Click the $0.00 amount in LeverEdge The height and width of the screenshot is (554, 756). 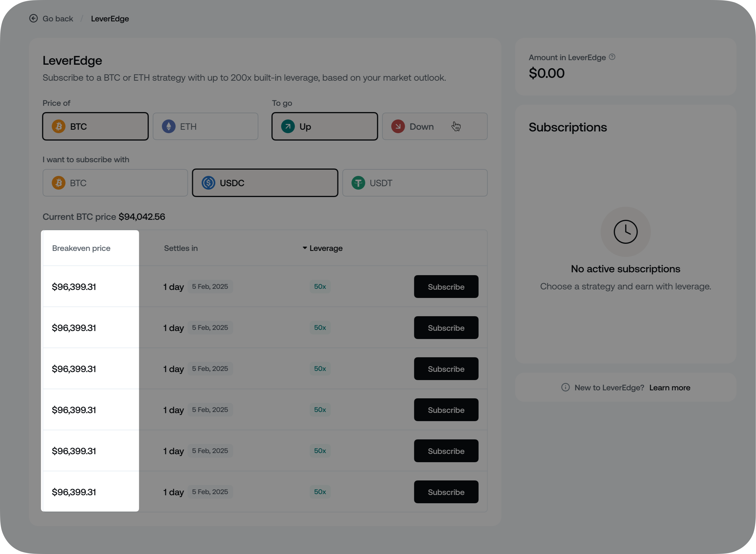[x=547, y=74]
